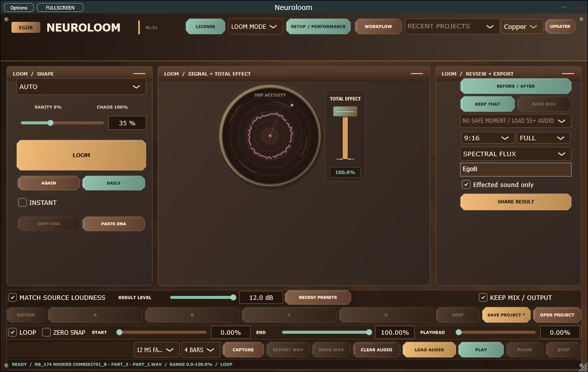Open the 4 Bars dropdown
Viewport: 588px width, 372px height.
click(200, 350)
